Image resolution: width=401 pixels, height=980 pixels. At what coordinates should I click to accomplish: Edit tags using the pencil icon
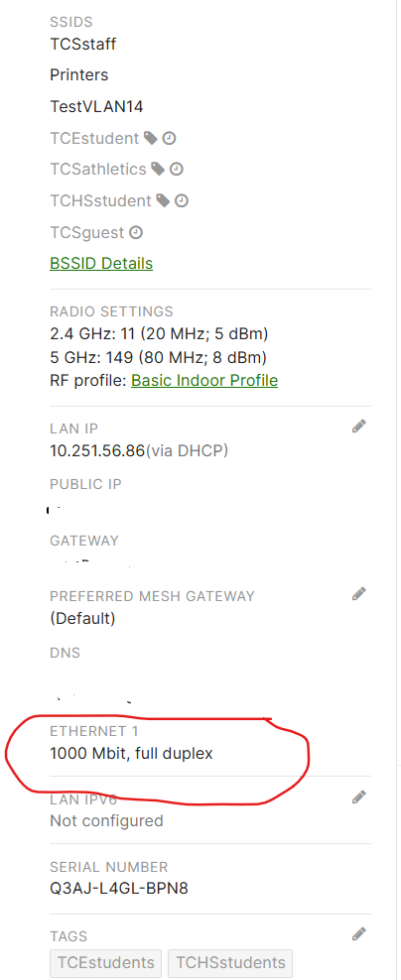pos(358,933)
